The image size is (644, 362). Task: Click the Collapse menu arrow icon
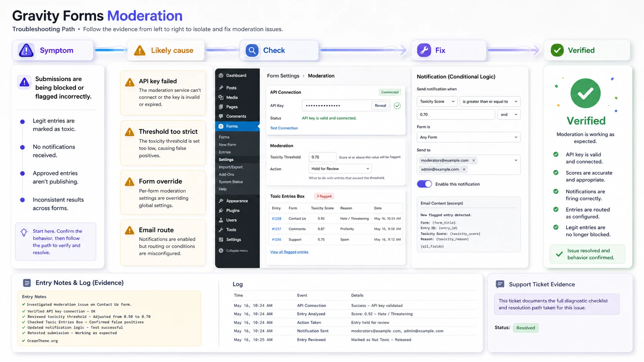pyautogui.click(x=221, y=250)
